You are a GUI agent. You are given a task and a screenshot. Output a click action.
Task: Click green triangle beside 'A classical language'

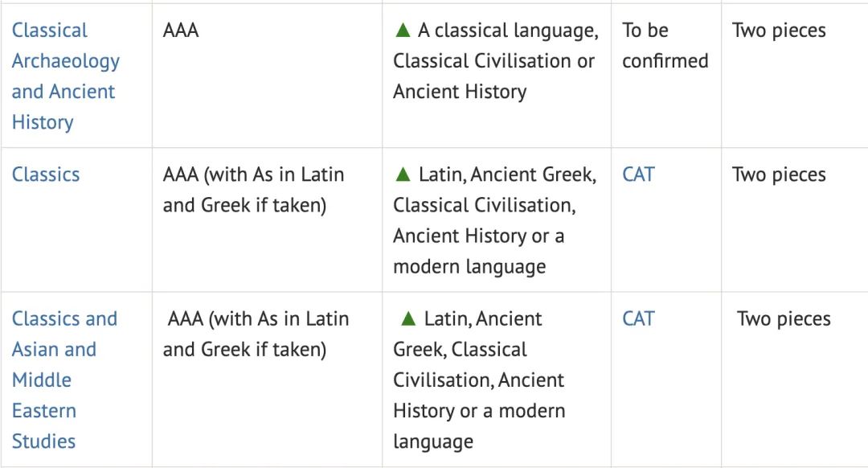(x=403, y=30)
